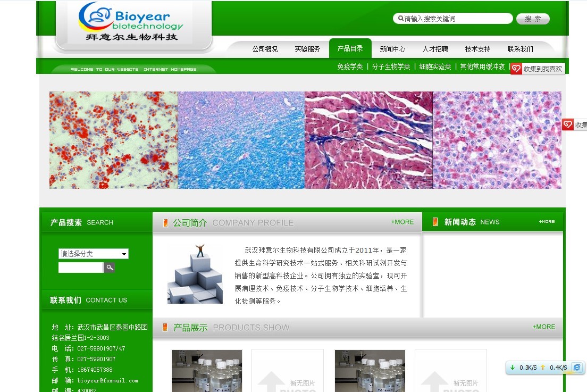Expand the 请选择分类 category dropdown
Viewport: 587px width, 392px height.
(94, 254)
